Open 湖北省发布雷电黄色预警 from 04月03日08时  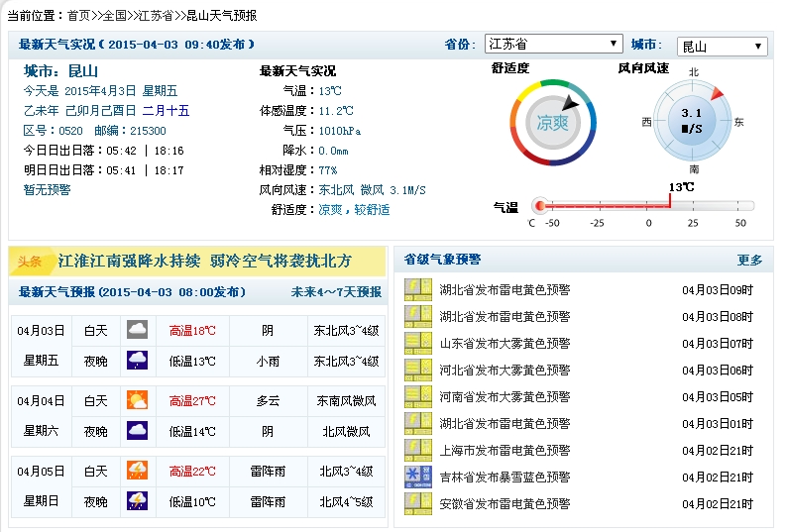(x=505, y=316)
